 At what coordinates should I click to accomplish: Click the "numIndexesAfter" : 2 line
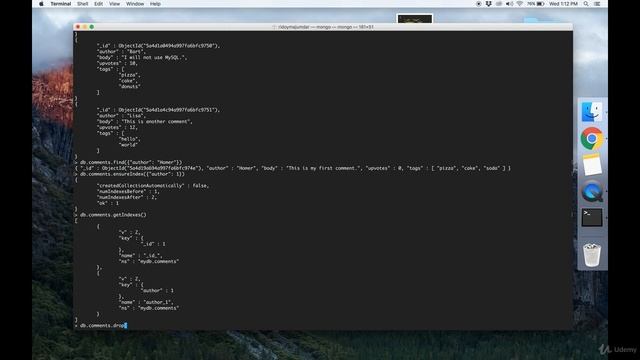pos(127,197)
